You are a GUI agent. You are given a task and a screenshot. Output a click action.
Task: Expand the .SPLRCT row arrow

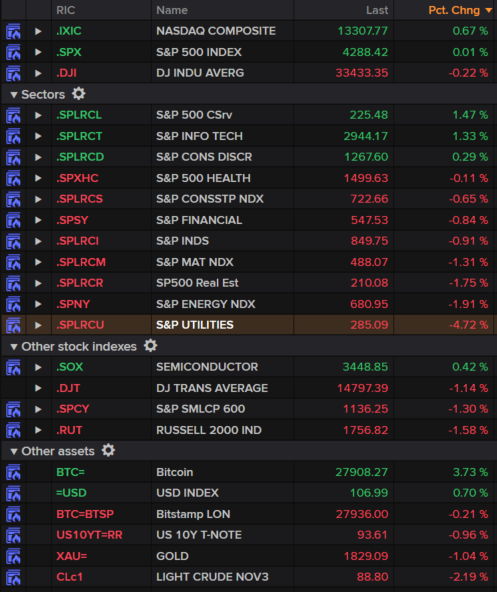pos(38,136)
